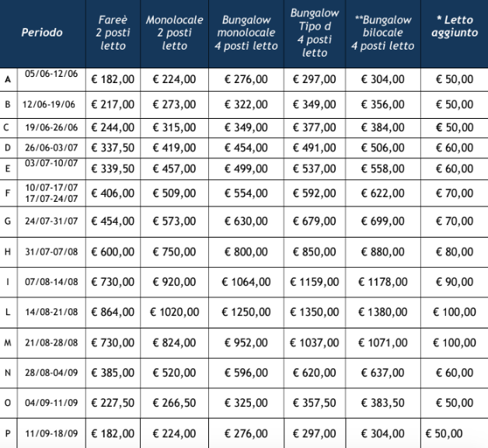
Task: Select the € 266,50 Monolocale price
Action: point(174,403)
